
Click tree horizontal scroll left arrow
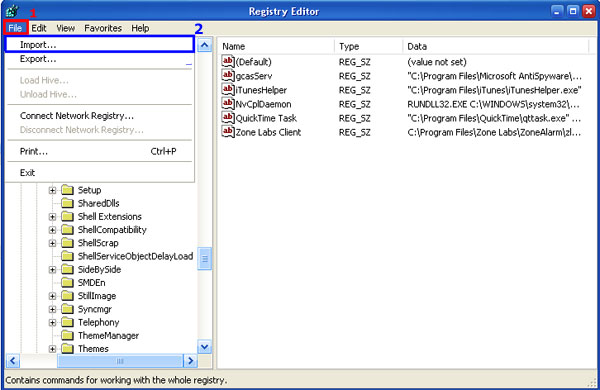(x=13, y=361)
